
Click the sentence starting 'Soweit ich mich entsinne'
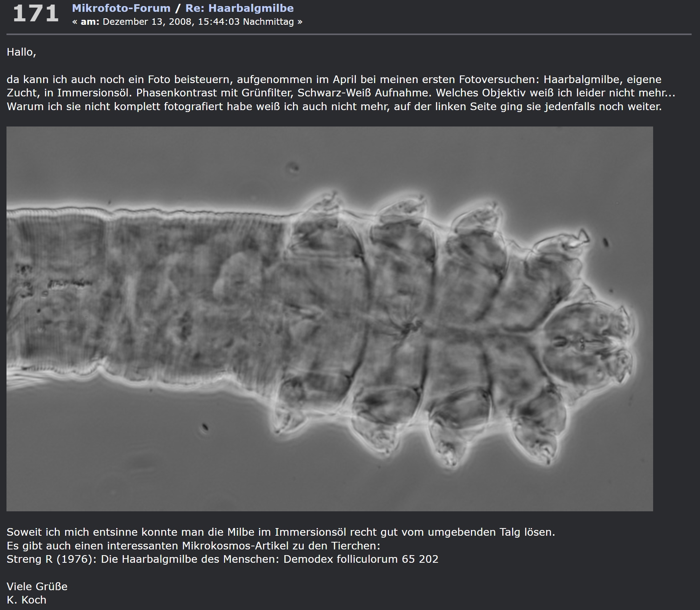pos(280,532)
